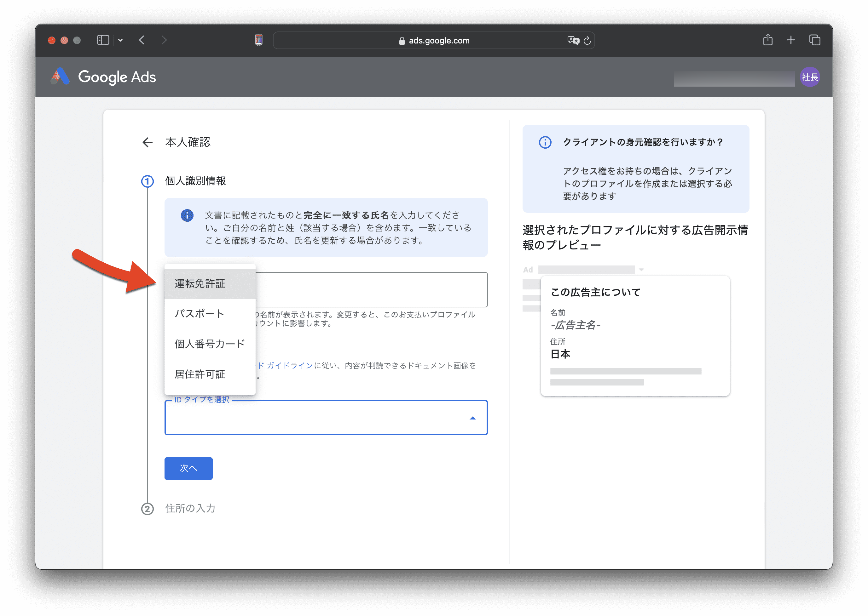Screen dimensions: 868x616
Task: Pick 個人番号カード in the list
Action: coord(210,344)
